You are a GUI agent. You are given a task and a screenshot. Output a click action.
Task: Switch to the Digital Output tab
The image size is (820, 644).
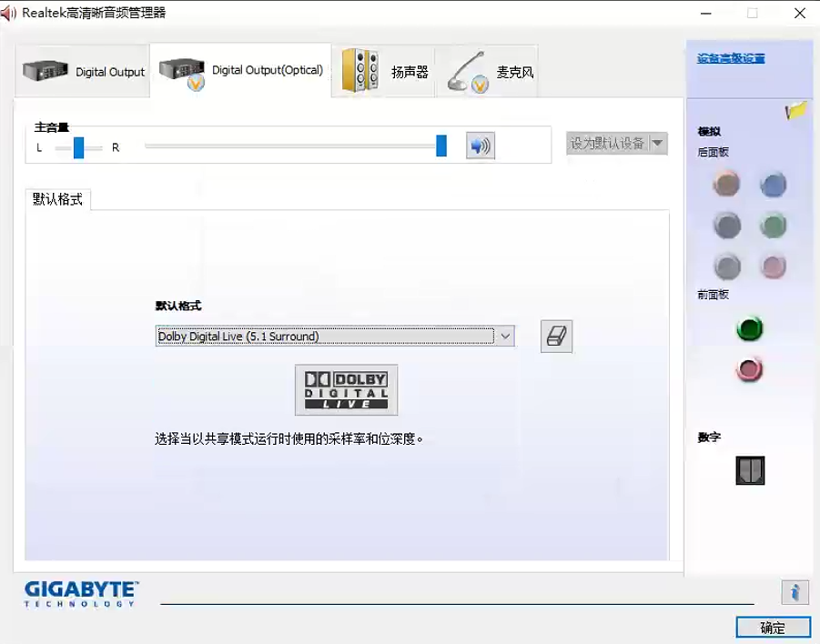[83, 71]
